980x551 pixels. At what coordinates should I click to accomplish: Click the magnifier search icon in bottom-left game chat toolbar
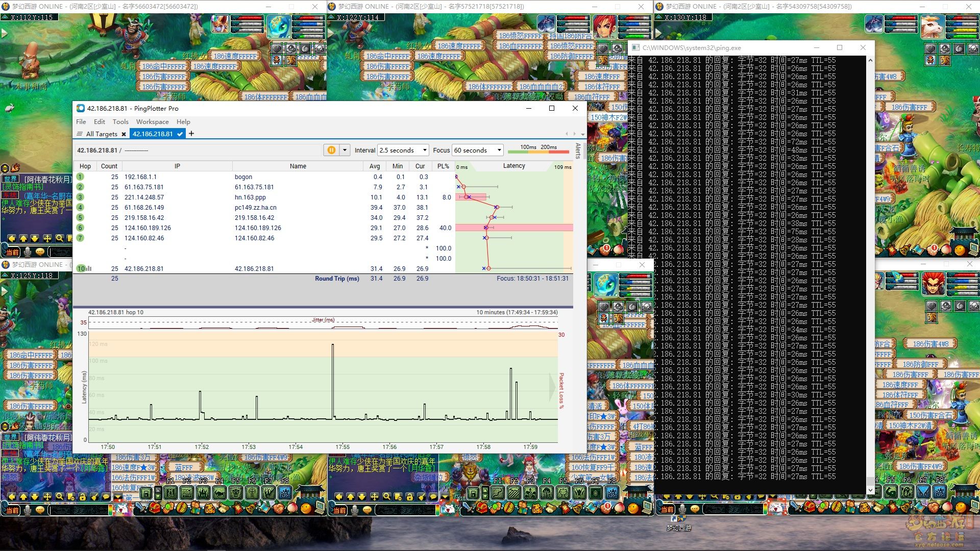[60, 496]
